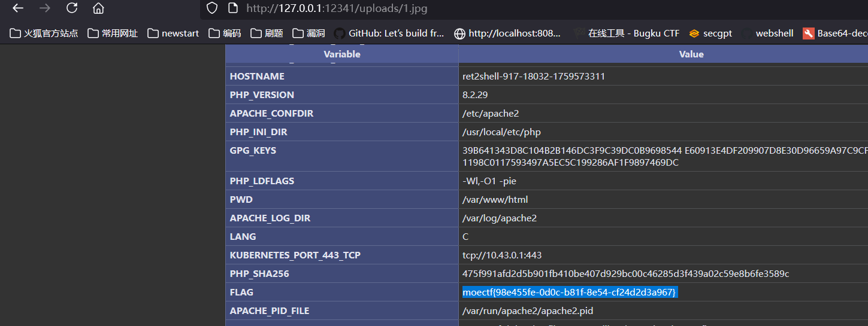Open the 刷题 bookmarks folder
The image size is (868, 326).
coord(267,33)
